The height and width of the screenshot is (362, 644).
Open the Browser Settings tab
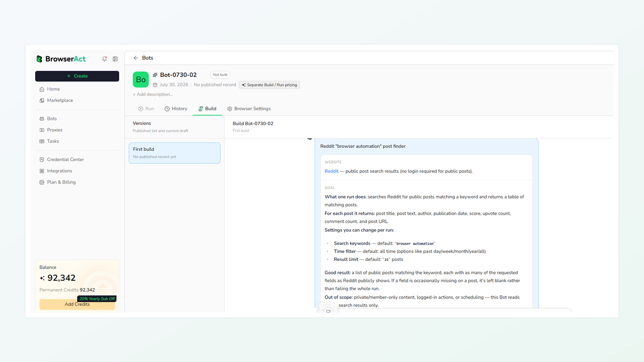(x=249, y=109)
